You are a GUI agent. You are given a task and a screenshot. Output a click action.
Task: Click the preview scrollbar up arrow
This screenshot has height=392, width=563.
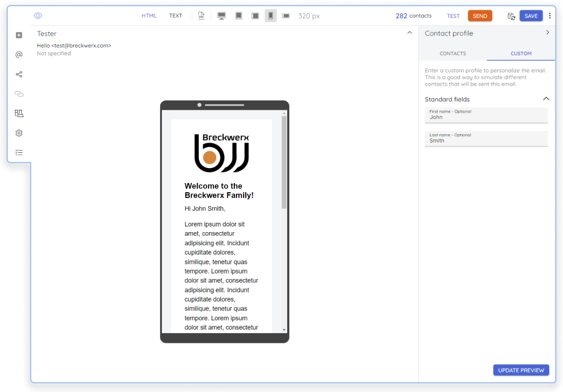tap(284, 113)
